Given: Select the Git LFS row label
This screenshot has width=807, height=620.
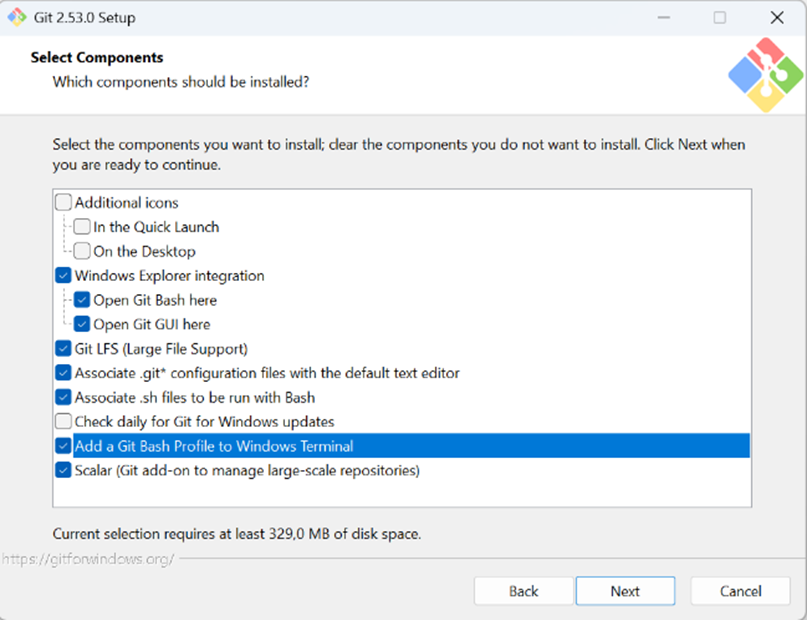Looking at the screenshot, I should click(161, 349).
